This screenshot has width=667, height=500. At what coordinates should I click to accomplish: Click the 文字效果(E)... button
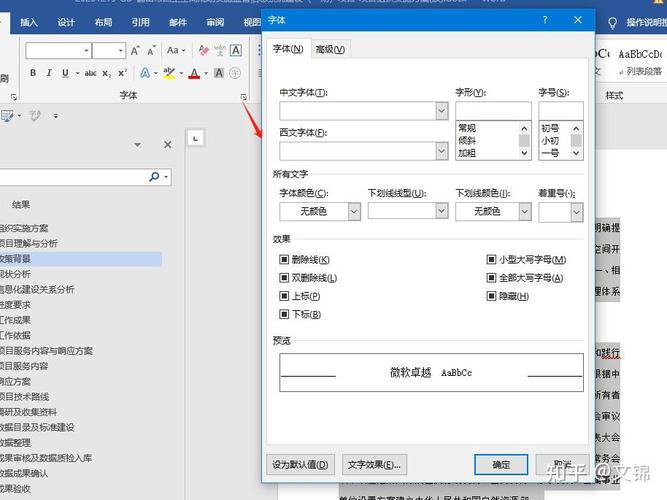click(x=374, y=465)
